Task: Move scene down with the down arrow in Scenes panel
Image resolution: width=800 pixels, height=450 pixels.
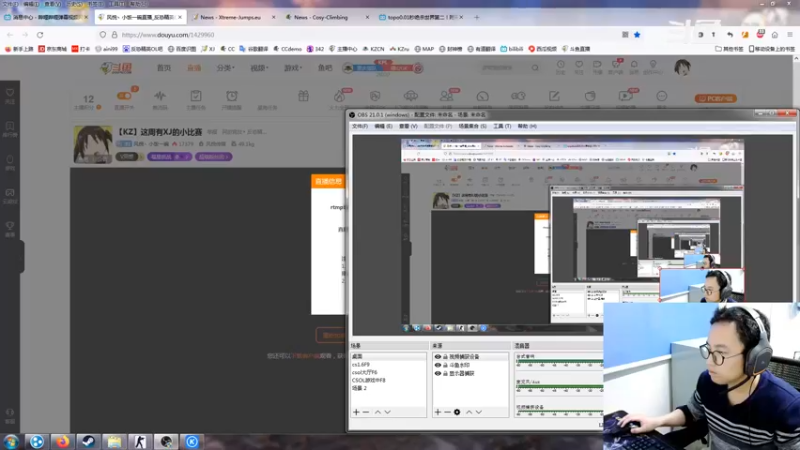Action: 388,412
